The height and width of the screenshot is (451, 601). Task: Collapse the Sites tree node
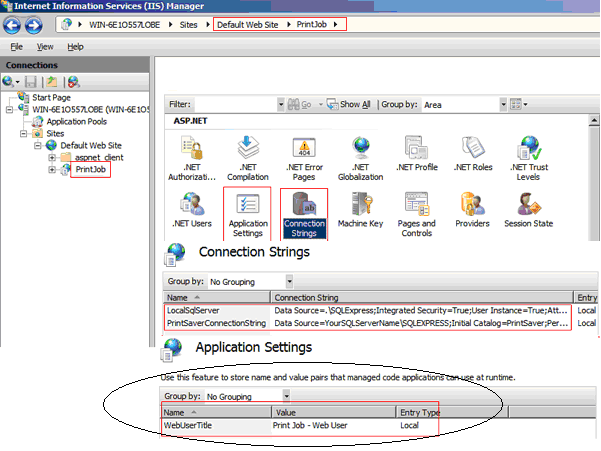23,134
